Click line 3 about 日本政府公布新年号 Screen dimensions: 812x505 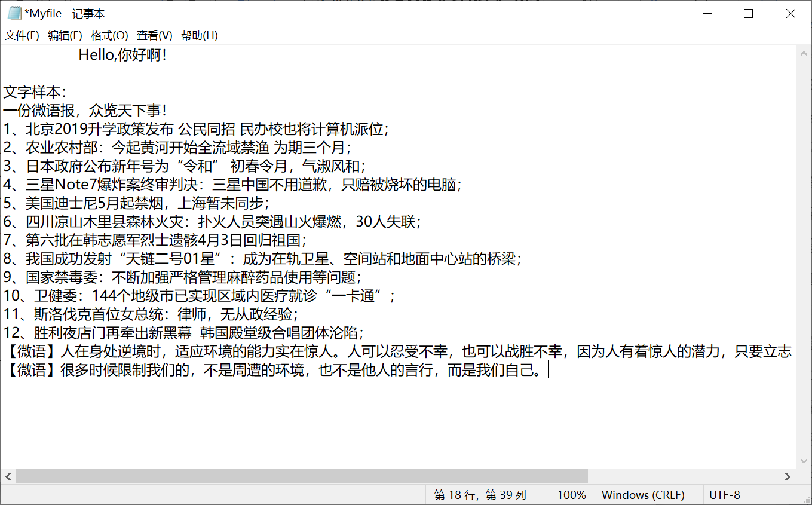point(184,166)
